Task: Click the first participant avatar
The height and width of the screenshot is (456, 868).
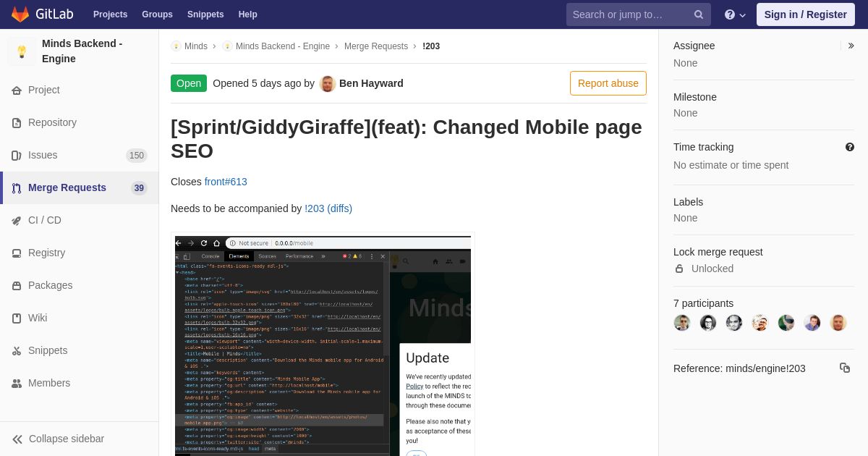Action: [682, 323]
